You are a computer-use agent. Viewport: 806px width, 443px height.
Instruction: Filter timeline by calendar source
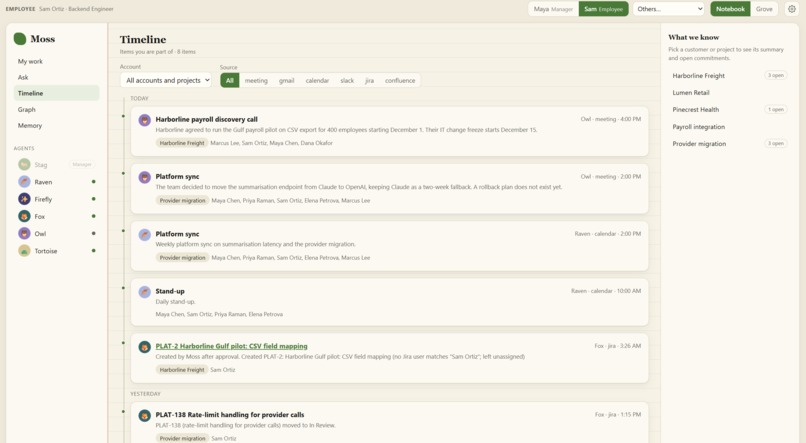317,80
